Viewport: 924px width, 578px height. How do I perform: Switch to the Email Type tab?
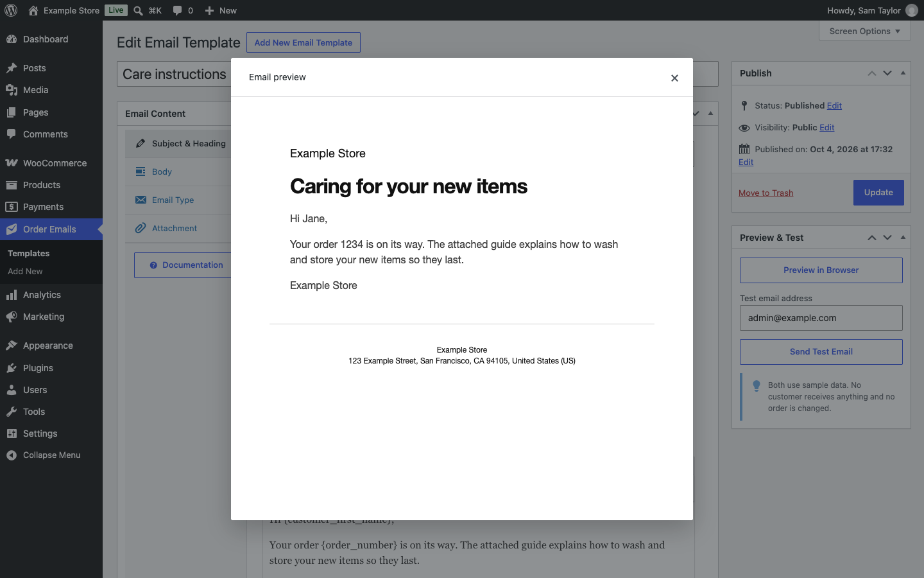point(178,200)
